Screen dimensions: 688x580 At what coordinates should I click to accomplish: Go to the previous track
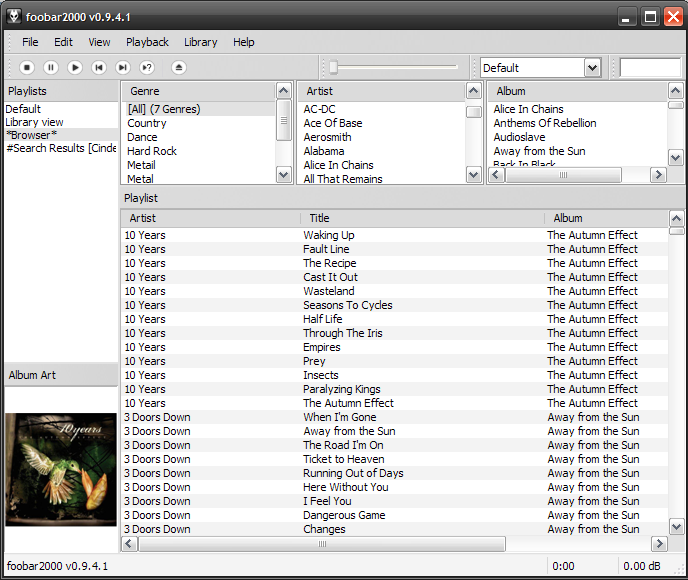point(99,68)
